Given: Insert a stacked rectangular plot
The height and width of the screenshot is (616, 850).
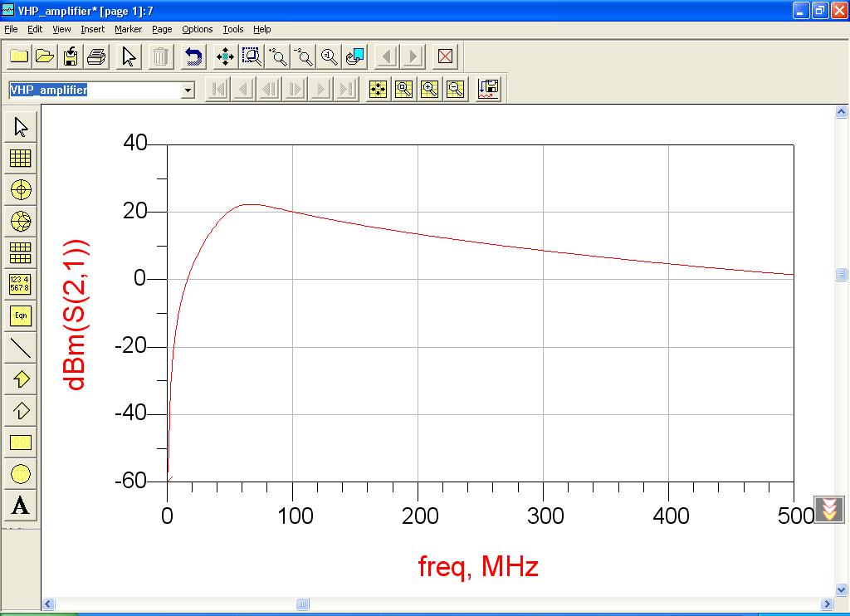Looking at the screenshot, I should tap(21, 252).
